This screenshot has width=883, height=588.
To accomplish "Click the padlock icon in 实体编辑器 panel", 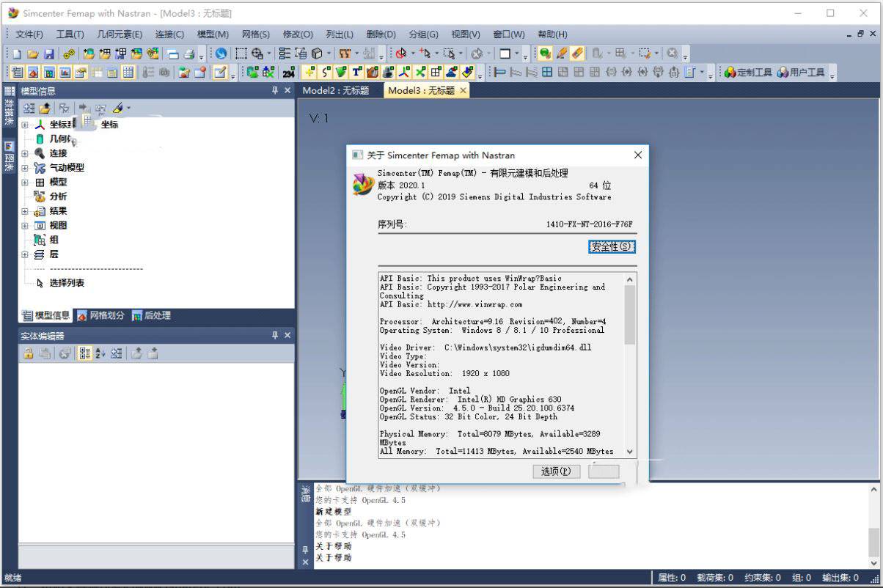I will 28,353.
